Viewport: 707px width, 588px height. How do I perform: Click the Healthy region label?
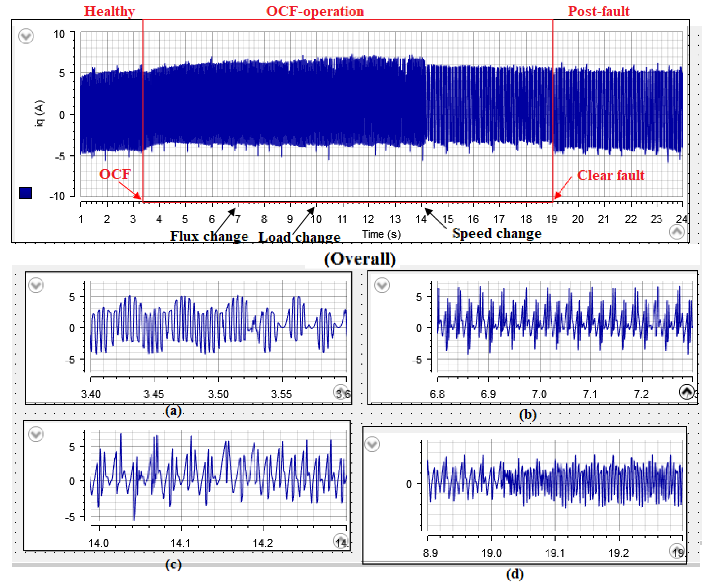[109, 11]
